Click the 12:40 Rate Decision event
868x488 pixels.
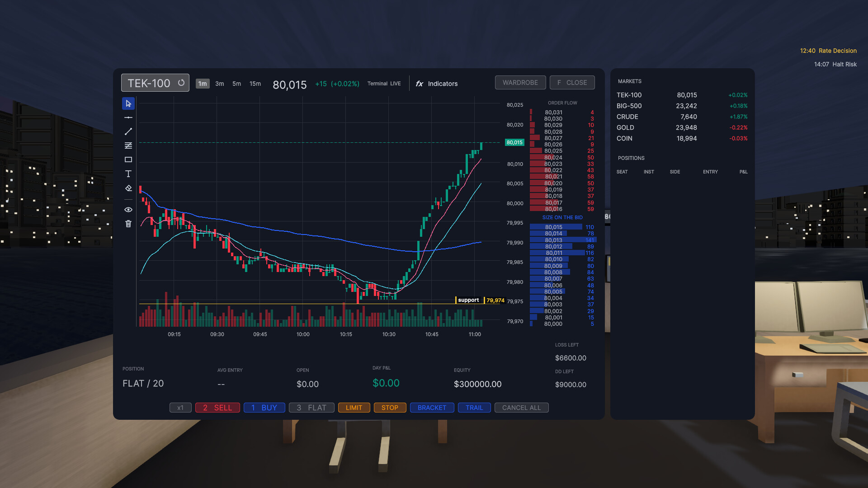point(828,51)
